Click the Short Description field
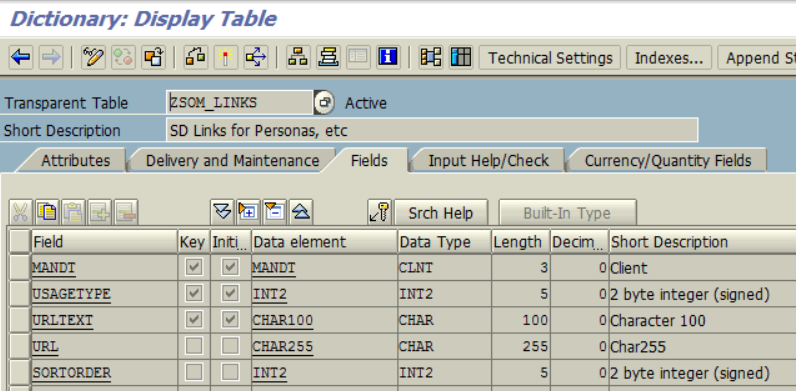 click(x=432, y=130)
